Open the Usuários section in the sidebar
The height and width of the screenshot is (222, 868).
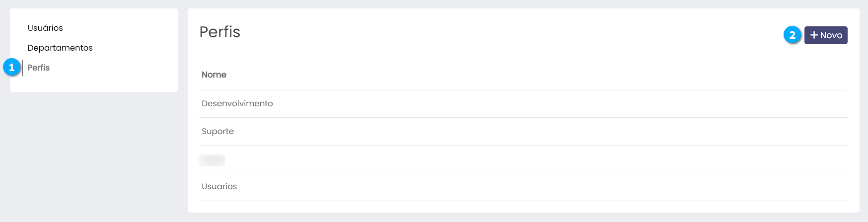click(x=45, y=28)
